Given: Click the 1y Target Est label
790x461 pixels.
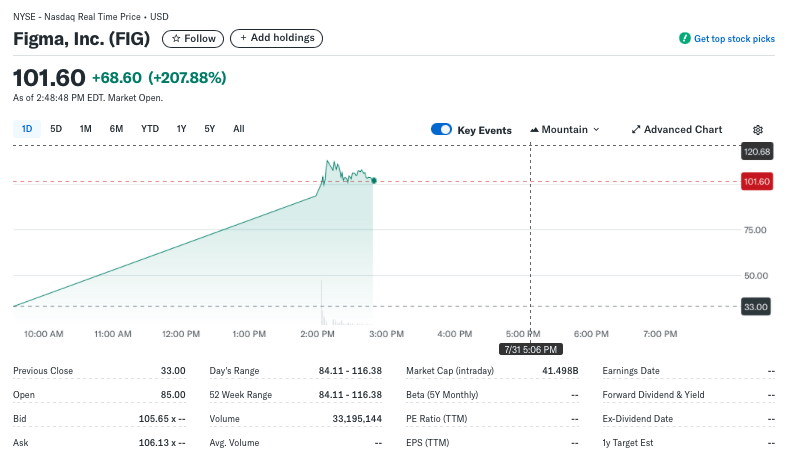Looking at the screenshot, I should [x=628, y=443].
